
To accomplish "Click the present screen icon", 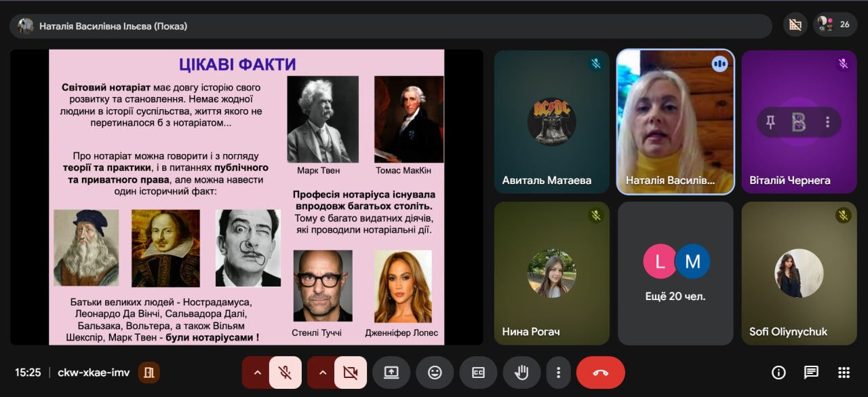I will click(x=391, y=373).
